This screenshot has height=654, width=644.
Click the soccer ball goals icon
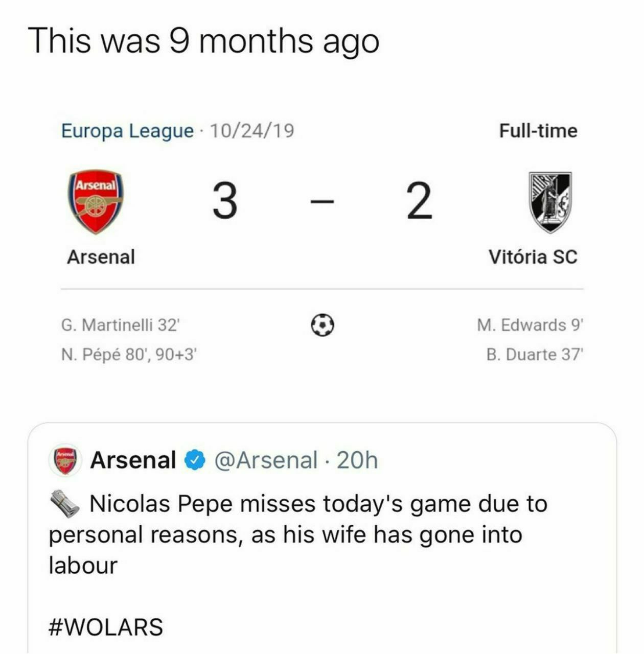pos(323,325)
